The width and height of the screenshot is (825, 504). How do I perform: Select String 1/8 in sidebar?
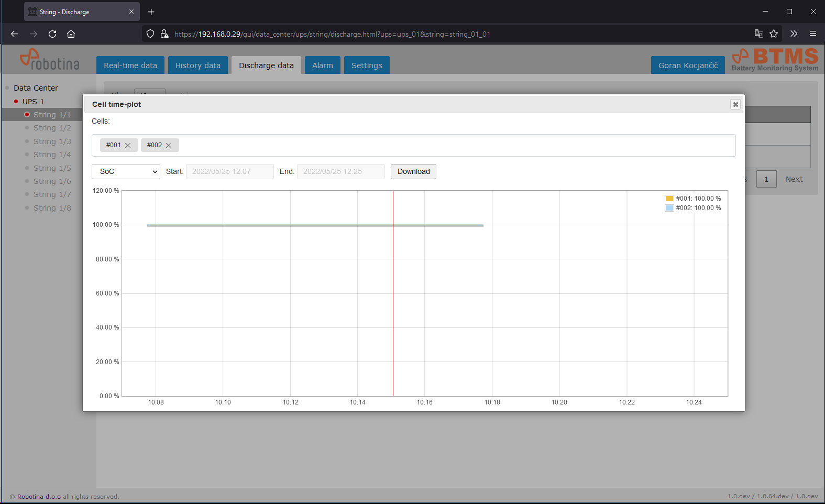click(52, 208)
